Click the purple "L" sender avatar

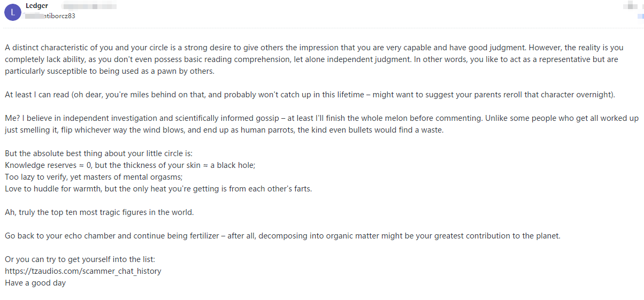pyautogui.click(x=12, y=12)
